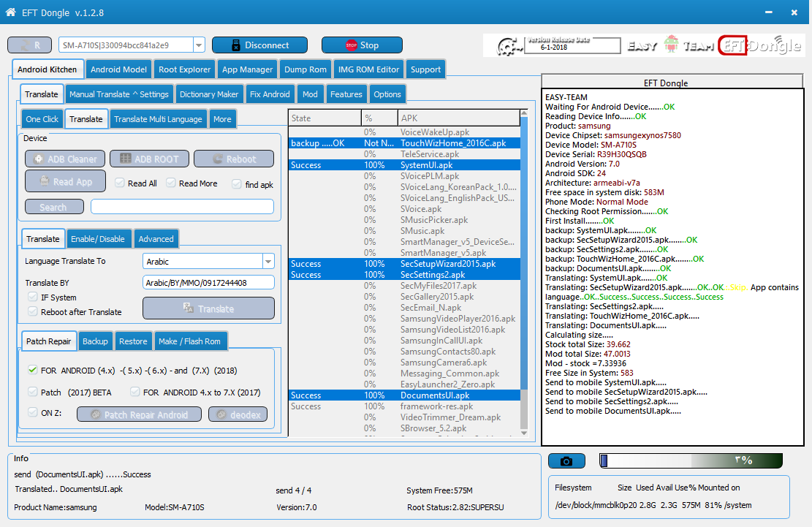This screenshot has width=812, height=527.
Task: Toggle the ON Z: checkbox
Action: click(x=33, y=412)
